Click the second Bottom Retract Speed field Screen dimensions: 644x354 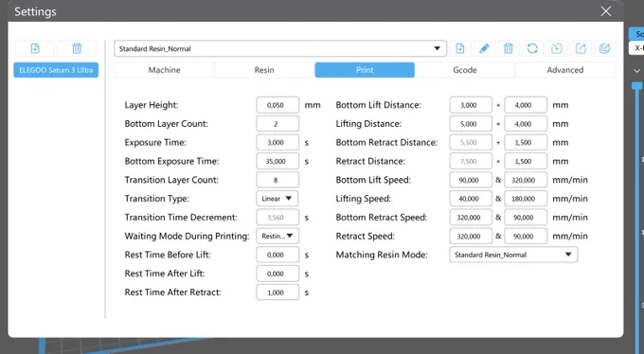pyautogui.click(x=526, y=218)
